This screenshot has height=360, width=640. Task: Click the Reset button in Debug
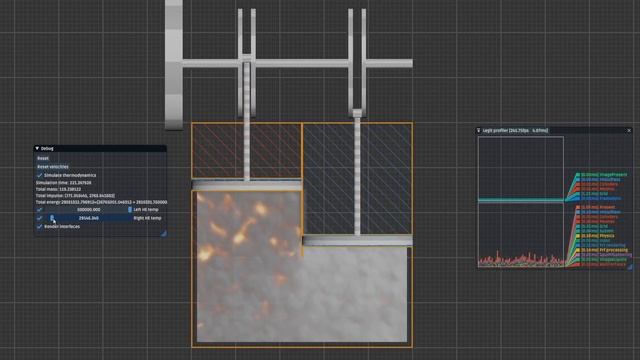click(43, 158)
